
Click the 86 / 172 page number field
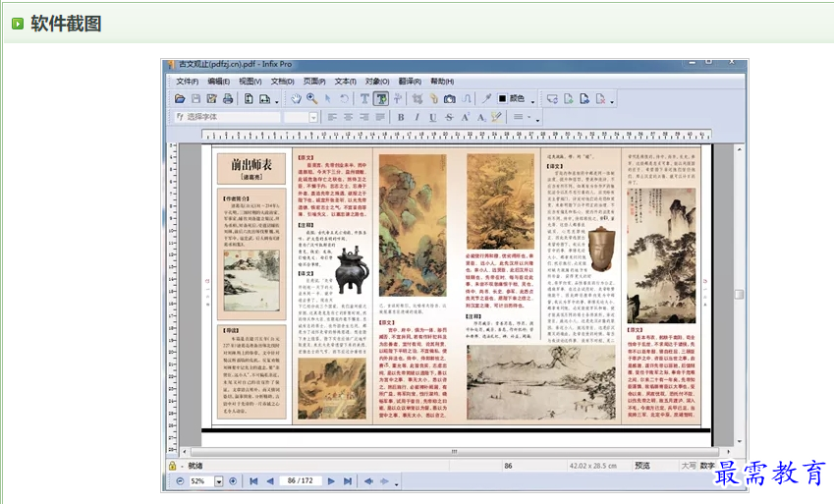[x=301, y=480]
